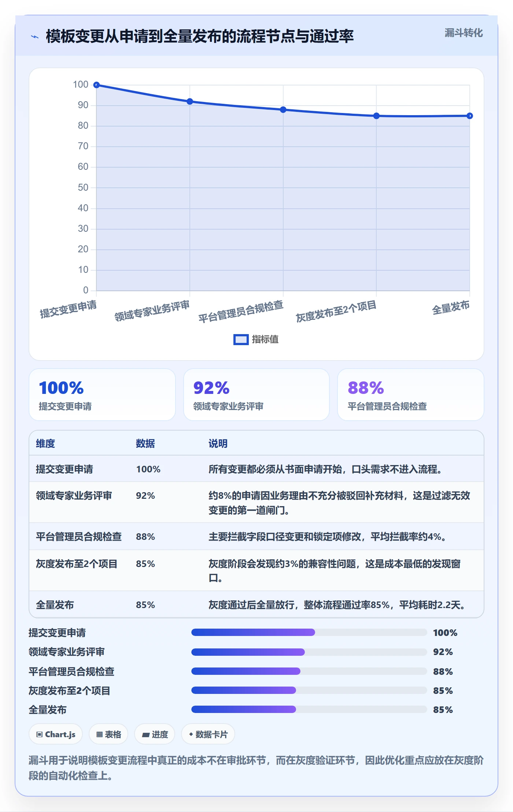Click the 进度 tag chip

click(x=155, y=734)
